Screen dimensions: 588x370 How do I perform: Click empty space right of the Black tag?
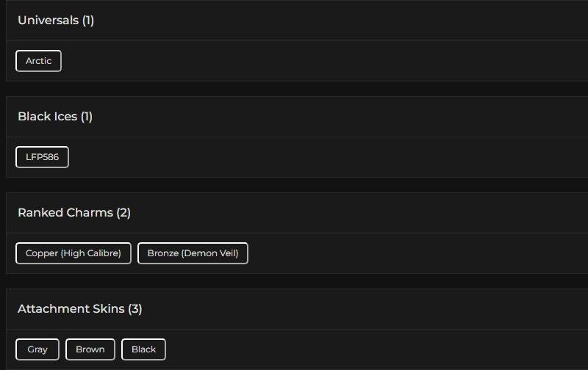click(x=367, y=349)
